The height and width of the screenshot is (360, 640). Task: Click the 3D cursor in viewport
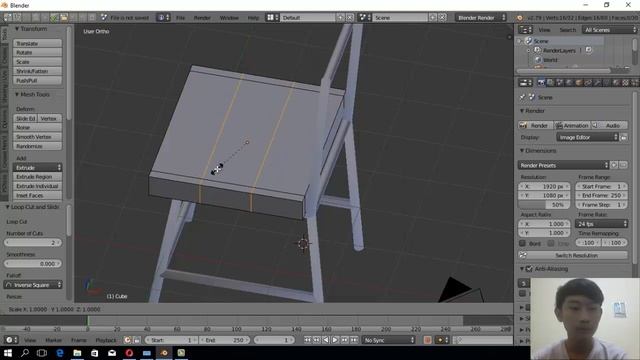click(303, 244)
